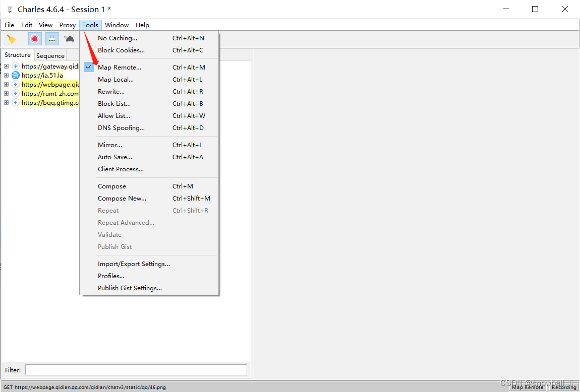Click the globe icon beside https://ia.51.la
Image resolution: width=580 pixels, height=392 pixels.
16,76
